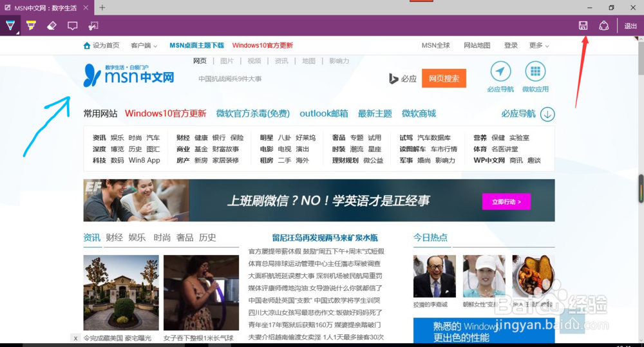Open the 财富故事 link

[x=225, y=149]
